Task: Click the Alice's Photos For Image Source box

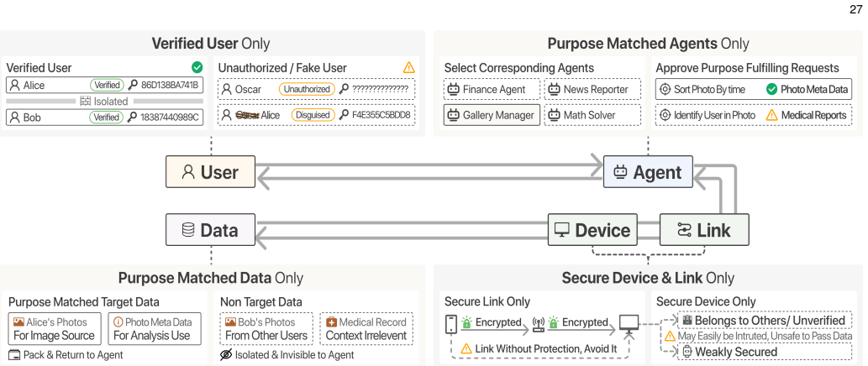Action: tap(55, 329)
